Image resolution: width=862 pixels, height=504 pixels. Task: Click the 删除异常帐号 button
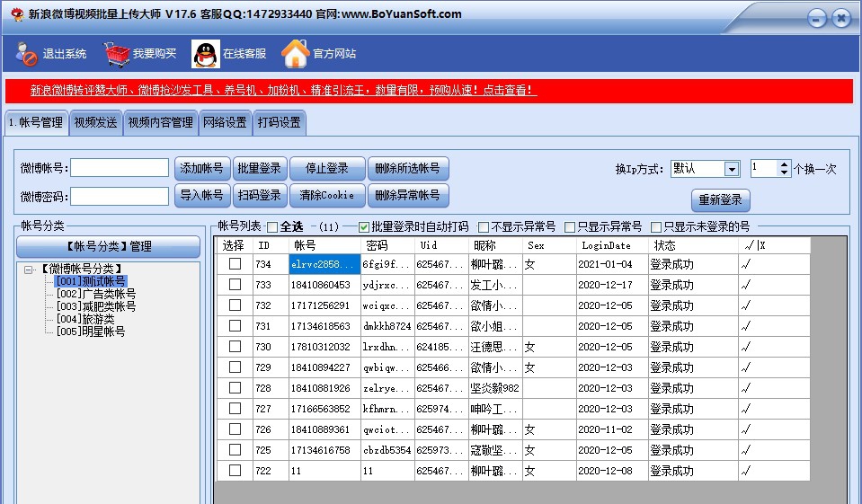pos(407,195)
